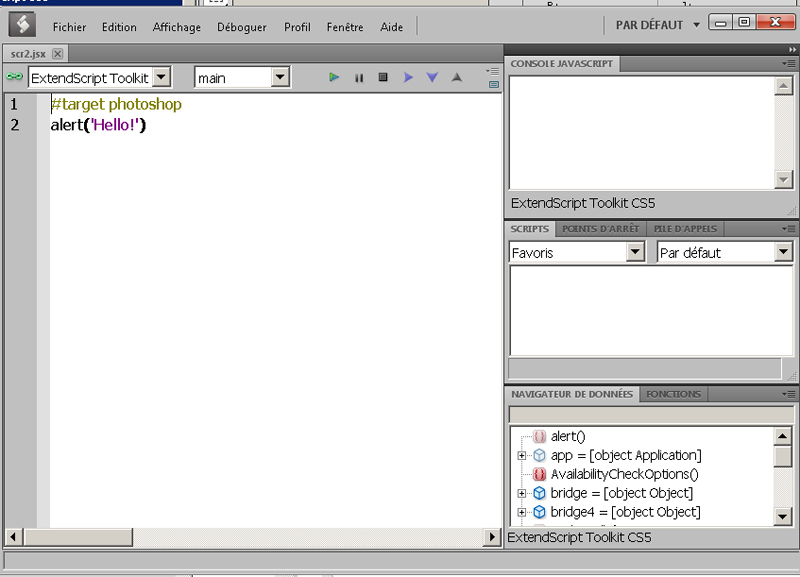Open the Affichage menu
Screen dimensions: 800x577
coord(177,27)
